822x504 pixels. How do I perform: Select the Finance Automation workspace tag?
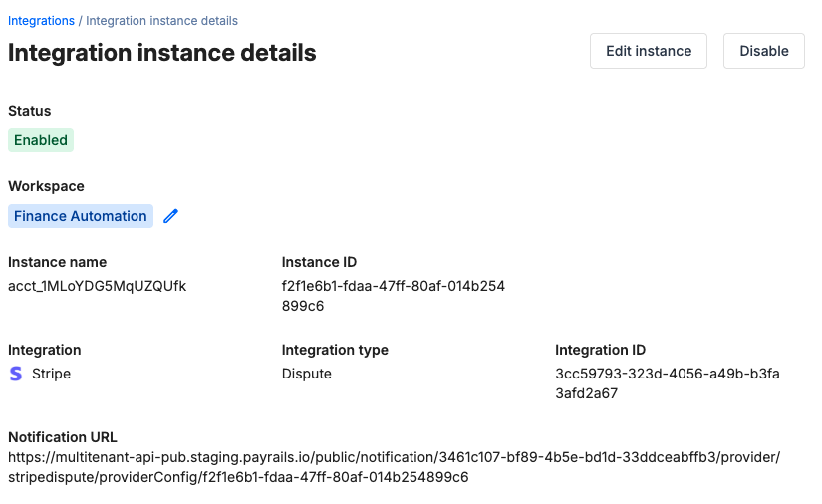[x=81, y=216]
